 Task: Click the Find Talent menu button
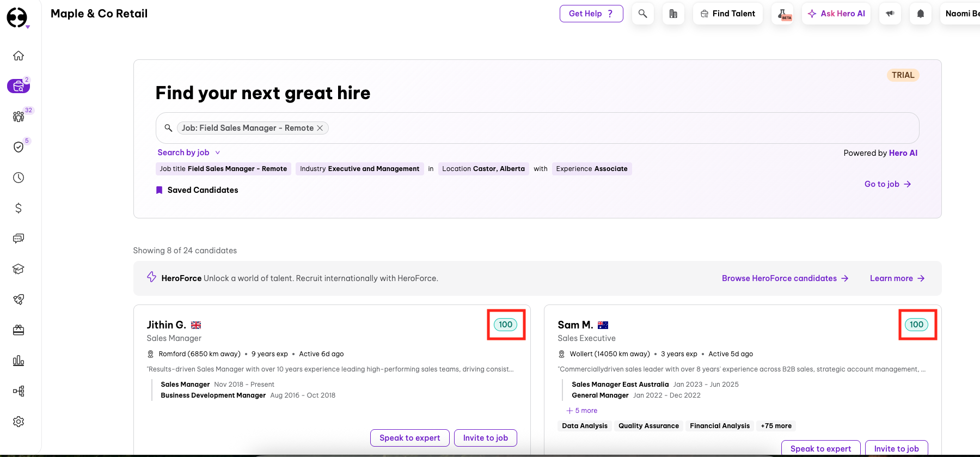[x=727, y=14]
